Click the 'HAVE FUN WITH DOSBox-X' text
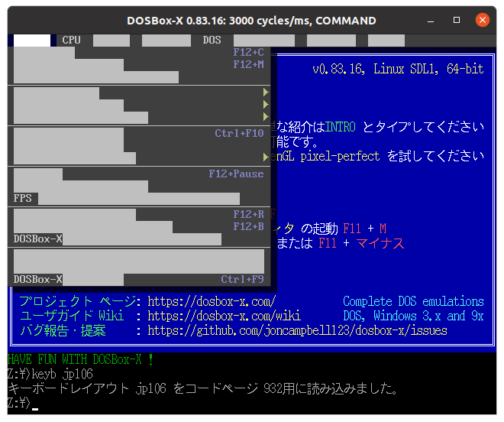 pos(80,359)
